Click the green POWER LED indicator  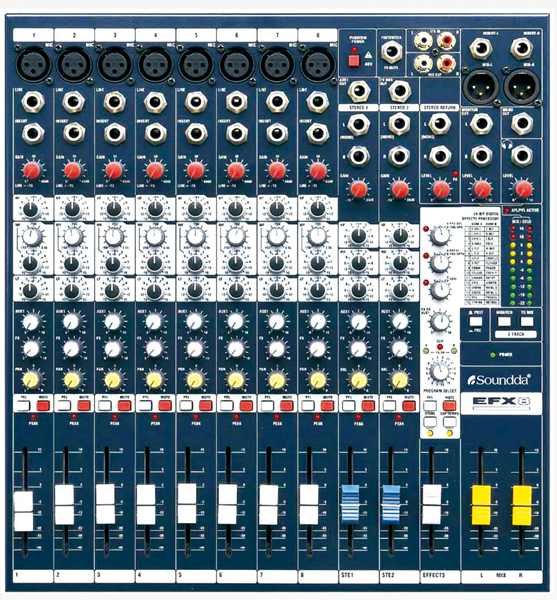[493, 355]
